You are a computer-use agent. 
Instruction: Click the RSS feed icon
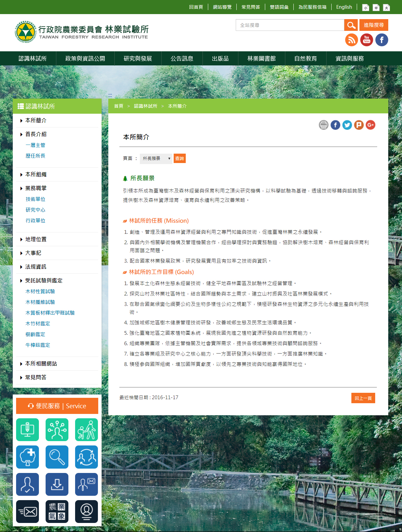pos(351,40)
